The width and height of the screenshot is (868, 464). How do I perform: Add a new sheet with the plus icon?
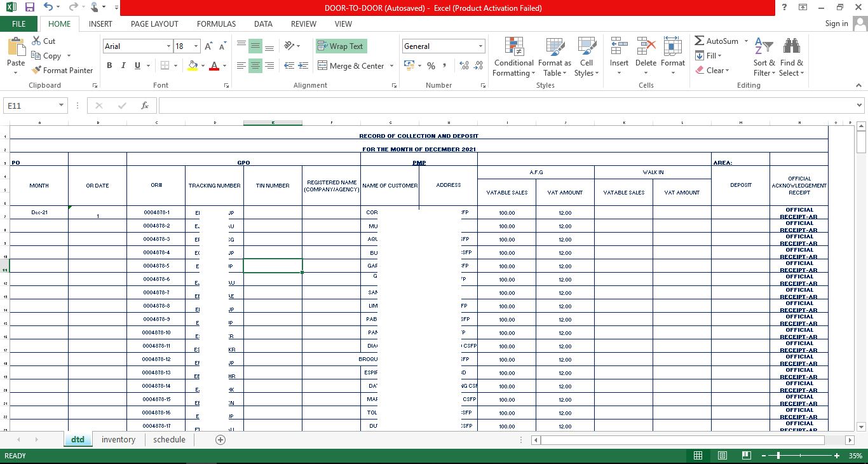pyautogui.click(x=220, y=440)
